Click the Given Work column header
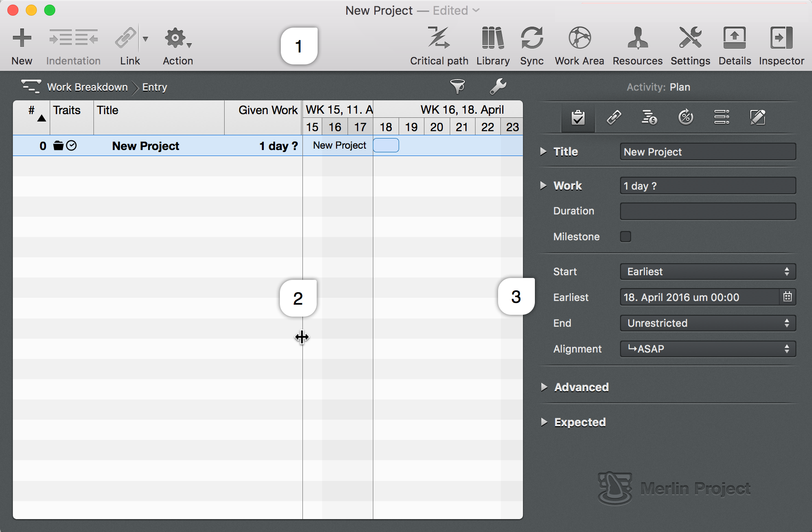812x532 pixels. [263, 117]
